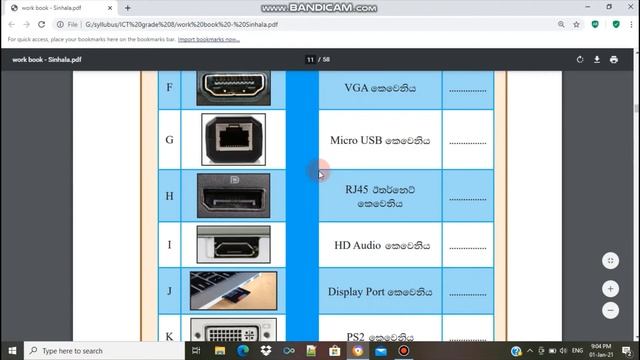The image size is (640, 360).
Task: Open the Windows Start menu
Action: [x=12, y=351]
